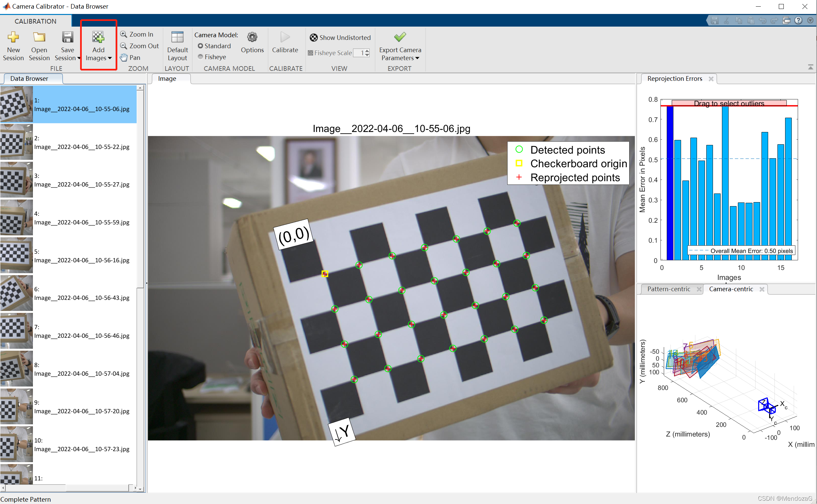Click the yellow checkerboard origin marker
The width and height of the screenshot is (817, 504).
(325, 274)
